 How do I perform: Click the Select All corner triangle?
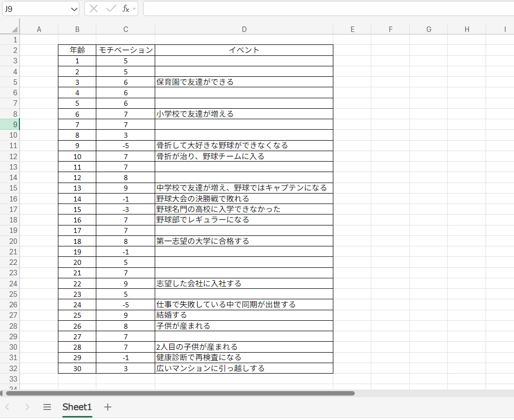14,29
